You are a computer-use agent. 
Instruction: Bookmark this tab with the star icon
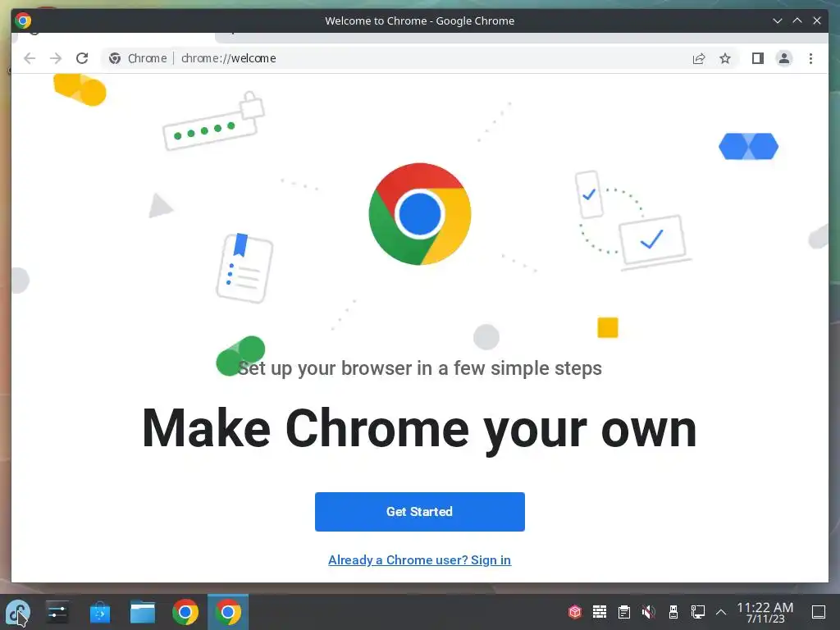725,58
